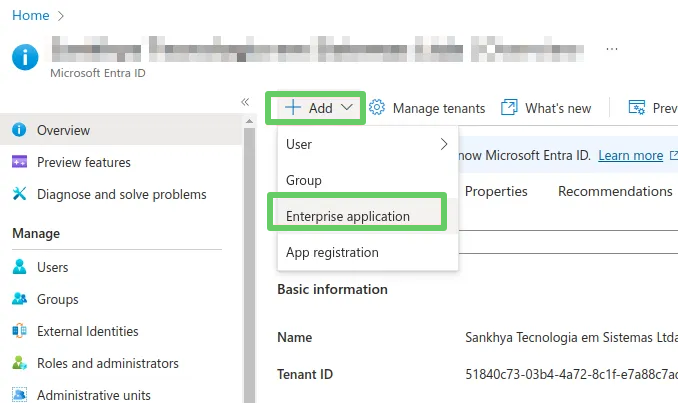Select Group in the Add menu
Viewport: 678px width, 403px height.
click(x=368, y=180)
